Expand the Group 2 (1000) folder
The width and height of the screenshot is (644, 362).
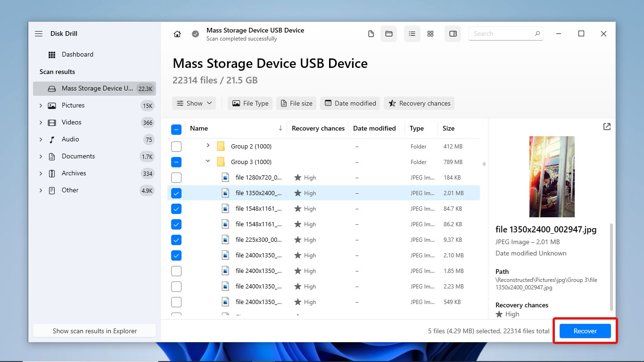tap(208, 146)
